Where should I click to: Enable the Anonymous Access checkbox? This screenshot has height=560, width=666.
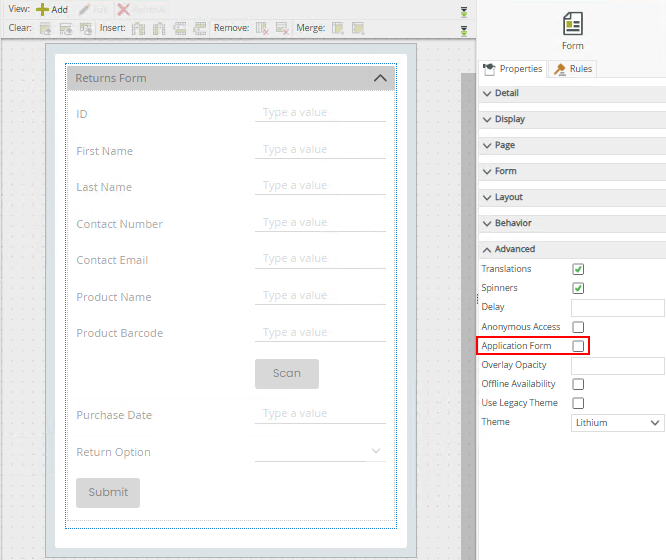tap(578, 327)
